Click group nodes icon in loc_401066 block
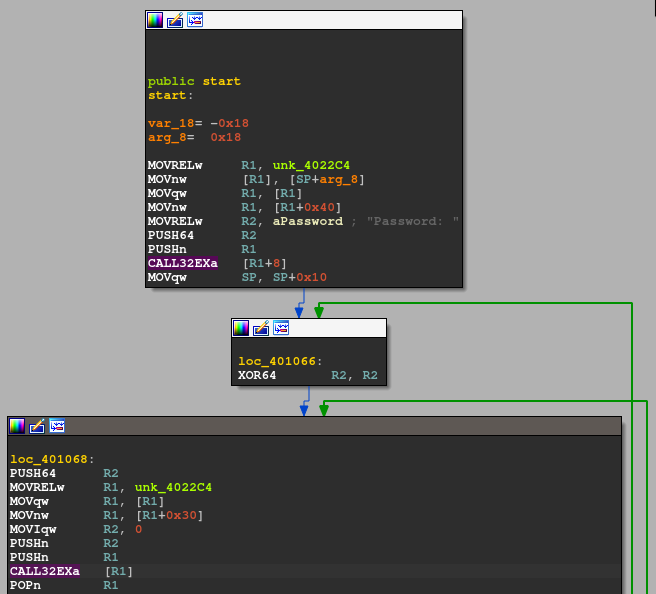 click(281, 328)
